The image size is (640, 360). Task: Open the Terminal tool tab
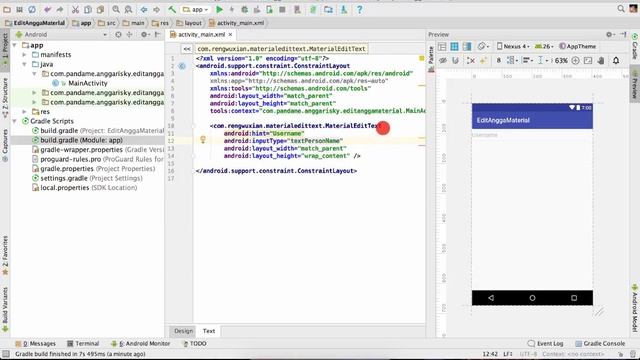[x=83, y=344]
